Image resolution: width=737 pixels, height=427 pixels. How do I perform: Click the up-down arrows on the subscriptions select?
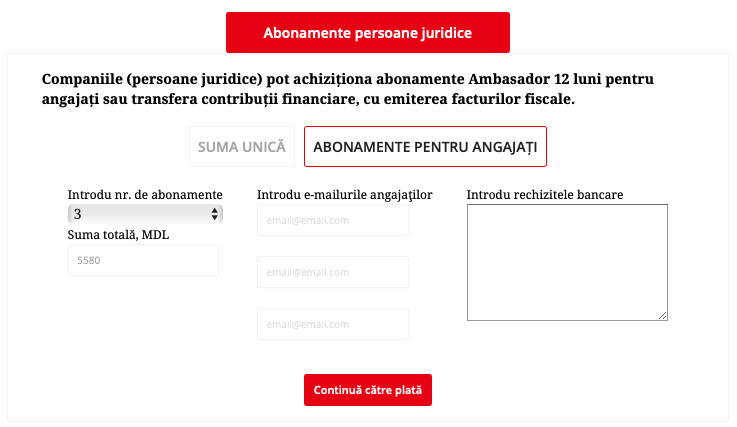pyautogui.click(x=215, y=214)
